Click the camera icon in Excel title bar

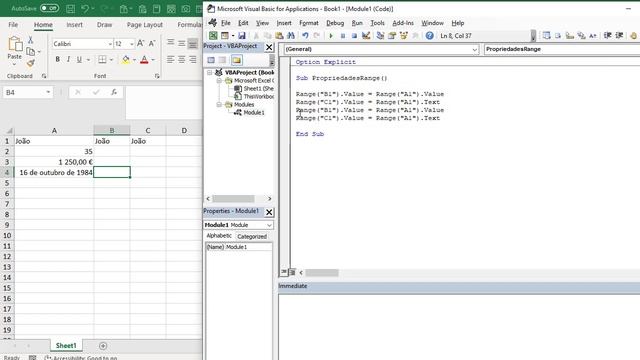[x=186, y=9]
